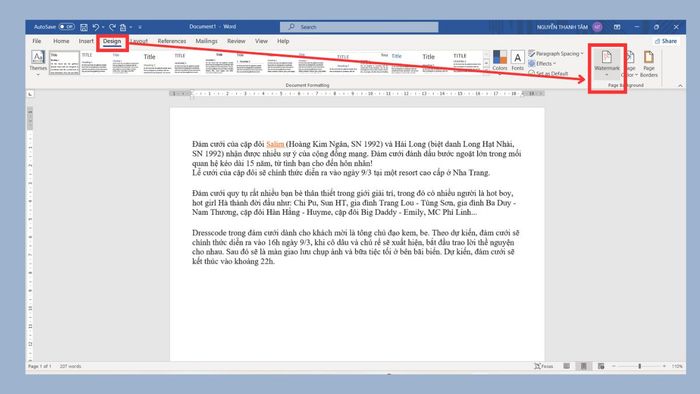Viewport: 700px width, 394px height.
Task: Open Customize Quick Access Toolbar dropdown
Action: (140, 27)
